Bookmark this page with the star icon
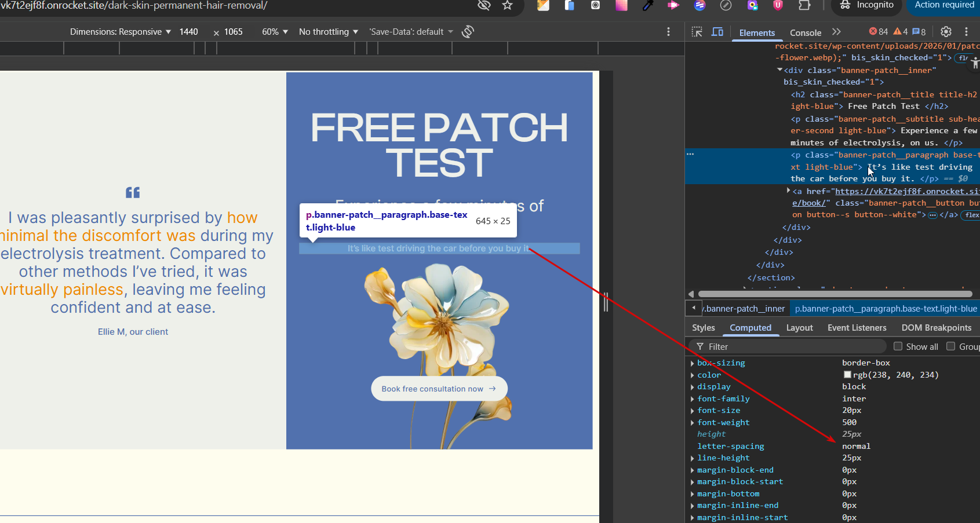The height and width of the screenshot is (523, 980). click(508, 5)
